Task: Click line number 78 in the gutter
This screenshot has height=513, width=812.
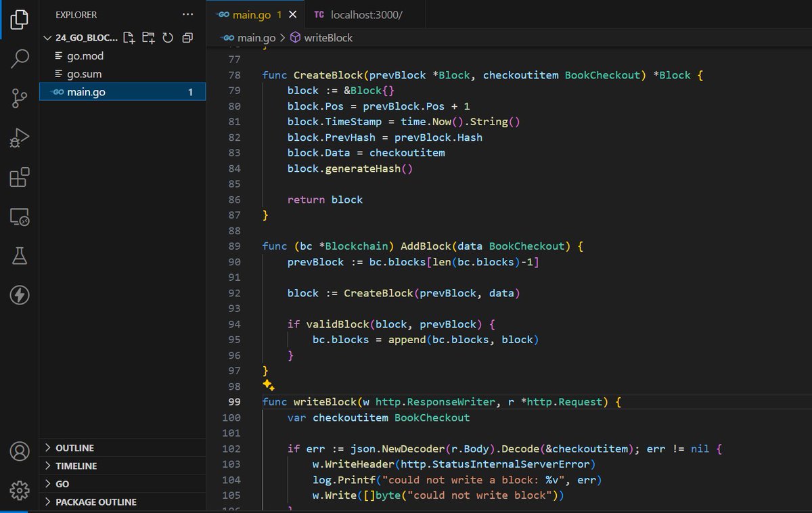Action: tap(235, 75)
